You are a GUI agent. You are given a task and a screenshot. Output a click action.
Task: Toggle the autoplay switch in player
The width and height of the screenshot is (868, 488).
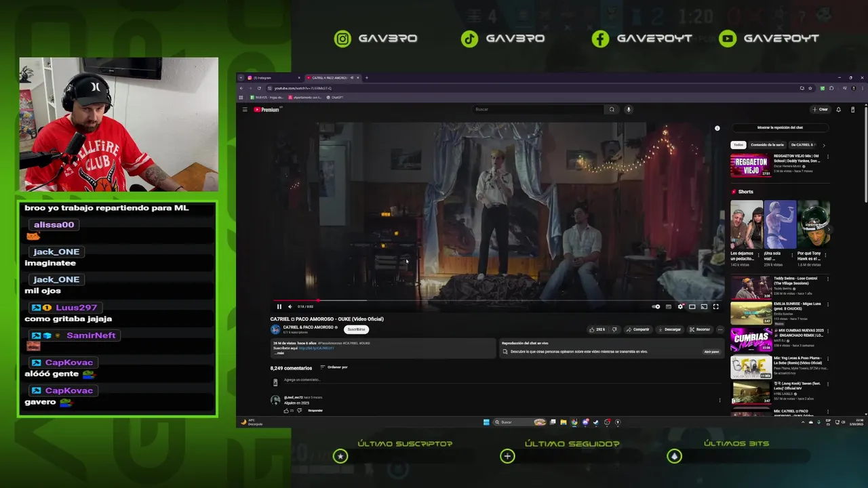656,306
